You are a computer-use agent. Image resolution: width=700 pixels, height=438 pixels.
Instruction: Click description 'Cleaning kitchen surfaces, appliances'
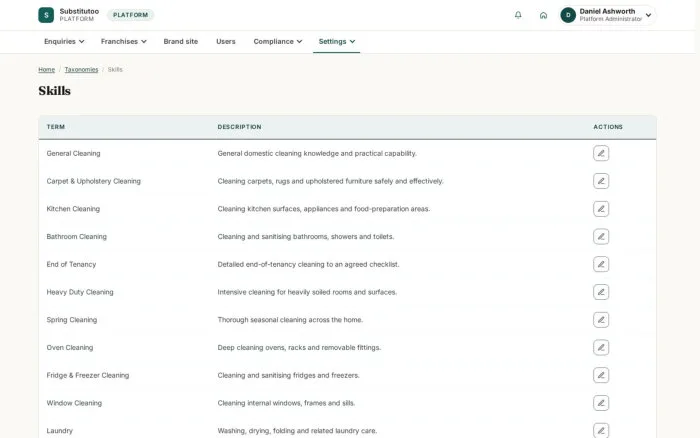click(324, 209)
